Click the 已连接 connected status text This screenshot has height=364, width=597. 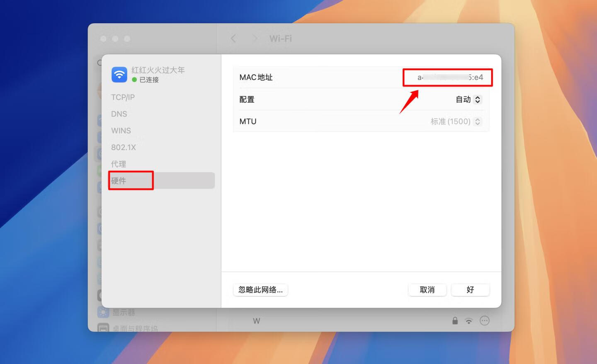(149, 80)
